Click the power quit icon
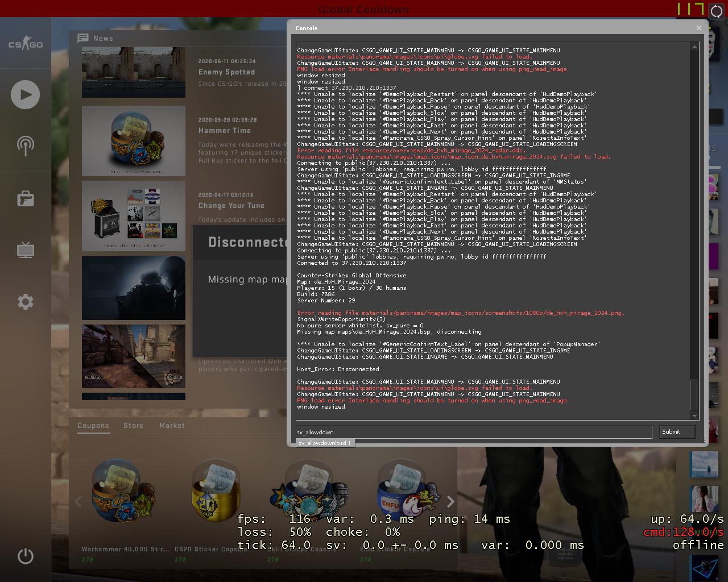 click(x=25, y=556)
